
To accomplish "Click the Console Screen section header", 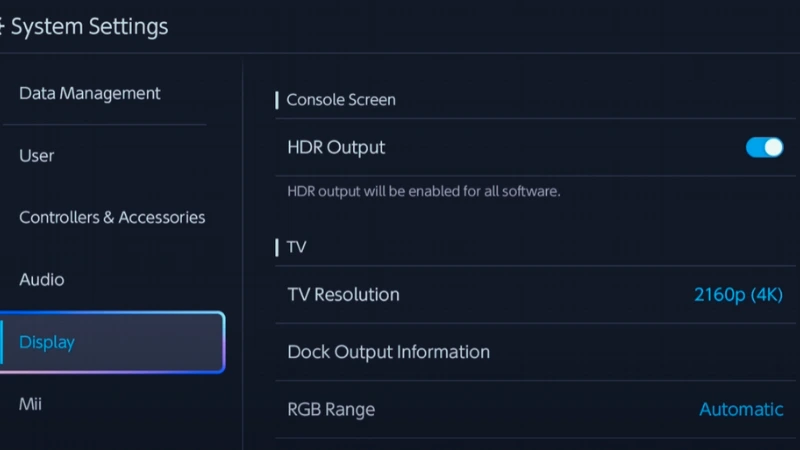I will [x=341, y=100].
